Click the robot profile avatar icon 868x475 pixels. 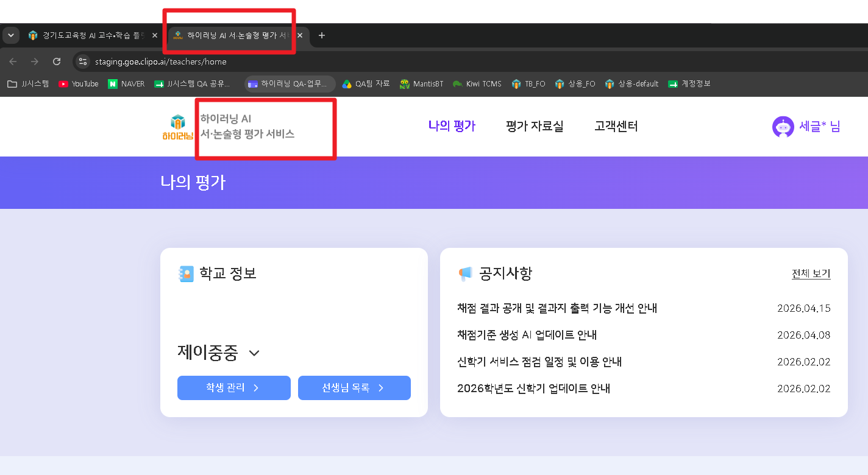click(783, 127)
